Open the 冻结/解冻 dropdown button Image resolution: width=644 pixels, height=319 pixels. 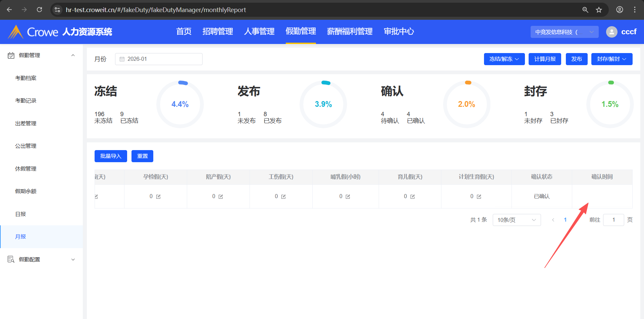click(504, 59)
